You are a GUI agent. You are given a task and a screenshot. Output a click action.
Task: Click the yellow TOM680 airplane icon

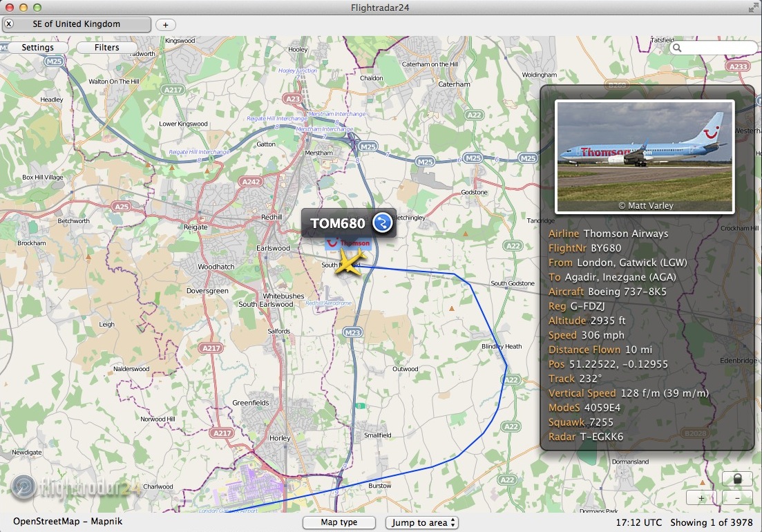pos(350,262)
